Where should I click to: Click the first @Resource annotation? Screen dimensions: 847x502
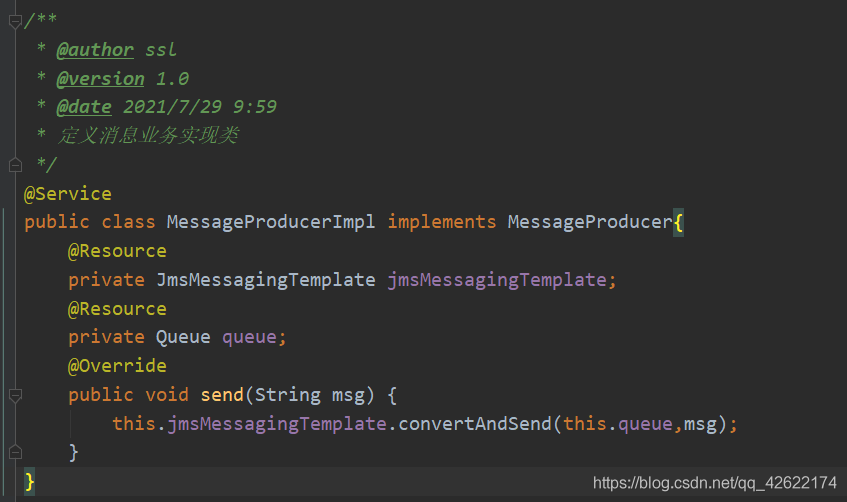point(117,251)
